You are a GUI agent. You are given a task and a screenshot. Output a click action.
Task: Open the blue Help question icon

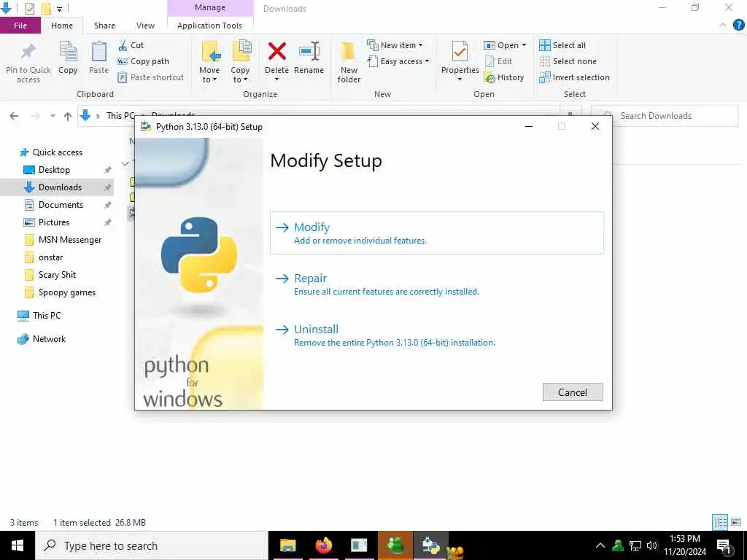click(738, 26)
